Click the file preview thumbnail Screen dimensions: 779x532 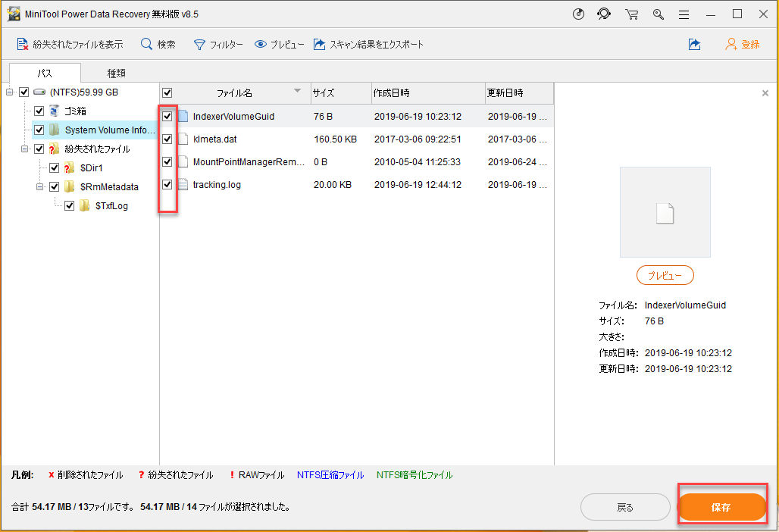665,212
